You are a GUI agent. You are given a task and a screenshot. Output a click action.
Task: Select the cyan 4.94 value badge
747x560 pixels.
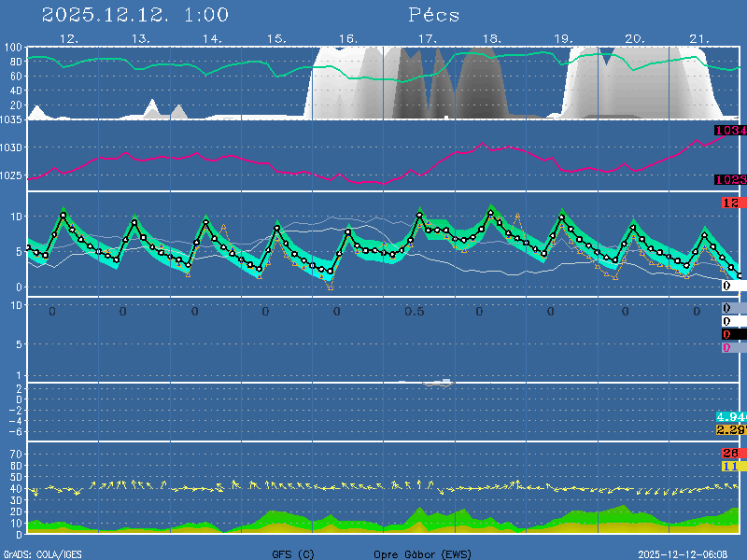tap(729, 416)
